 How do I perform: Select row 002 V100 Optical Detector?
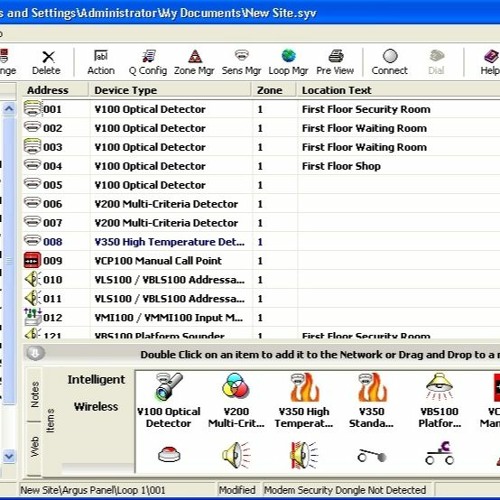[261, 128]
